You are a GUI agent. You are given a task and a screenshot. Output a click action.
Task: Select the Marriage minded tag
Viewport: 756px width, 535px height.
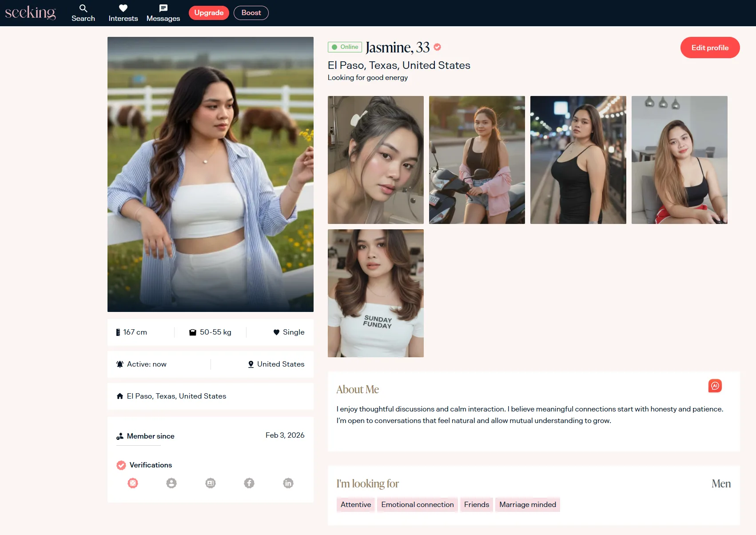pyautogui.click(x=527, y=504)
